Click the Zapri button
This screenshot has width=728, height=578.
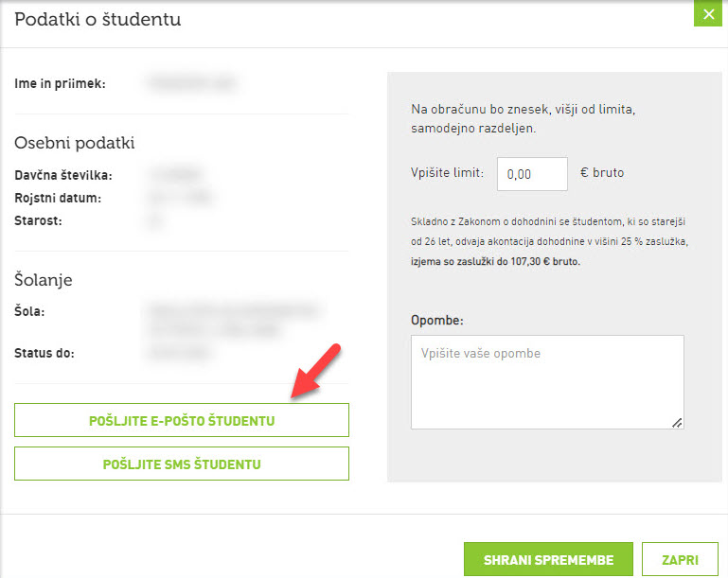pos(680,559)
